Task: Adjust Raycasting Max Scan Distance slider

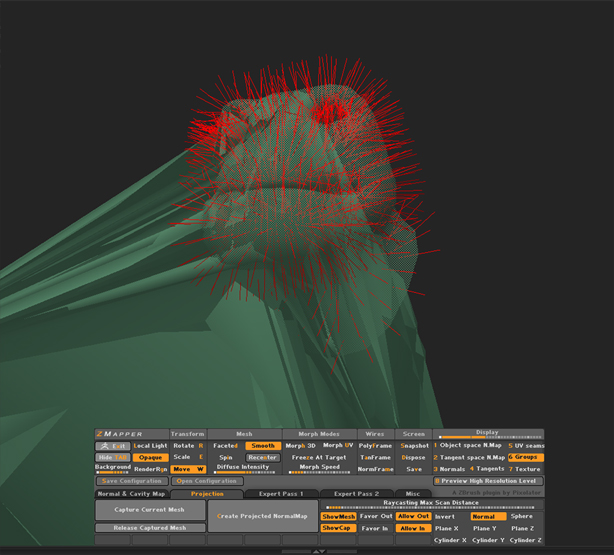Action: 432,505
